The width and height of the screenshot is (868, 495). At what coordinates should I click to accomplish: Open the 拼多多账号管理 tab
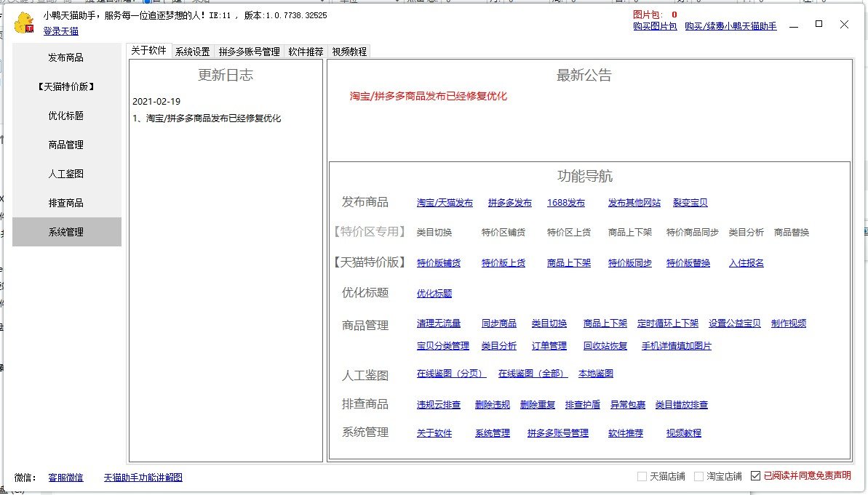(x=249, y=52)
